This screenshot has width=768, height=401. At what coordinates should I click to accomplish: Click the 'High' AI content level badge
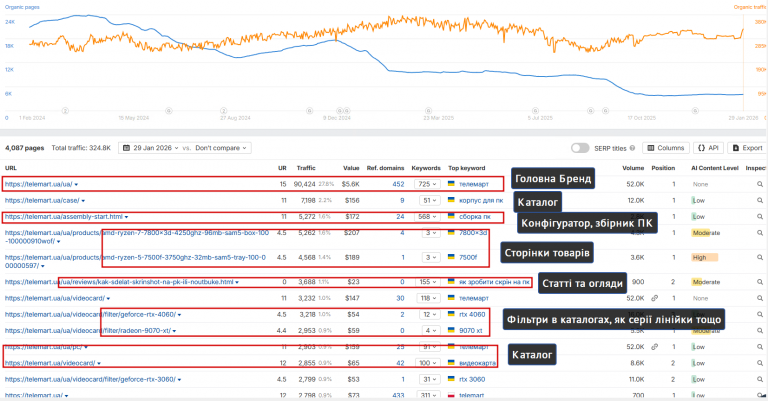pyautogui.click(x=705, y=257)
